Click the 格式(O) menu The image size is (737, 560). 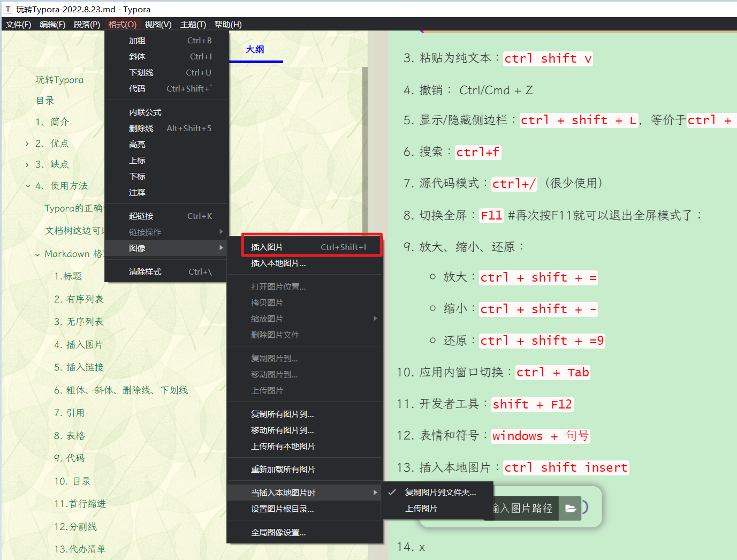click(x=122, y=24)
